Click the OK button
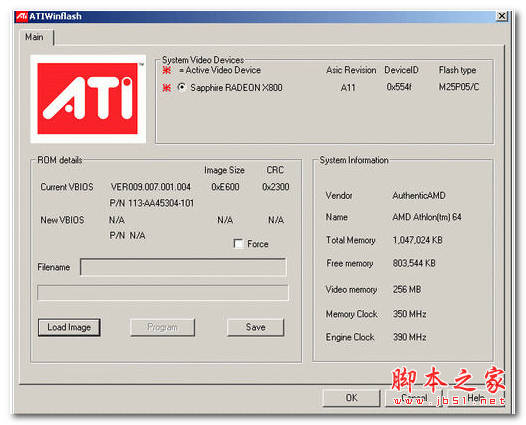The height and width of the screenshot is (425, 526). 351,398
